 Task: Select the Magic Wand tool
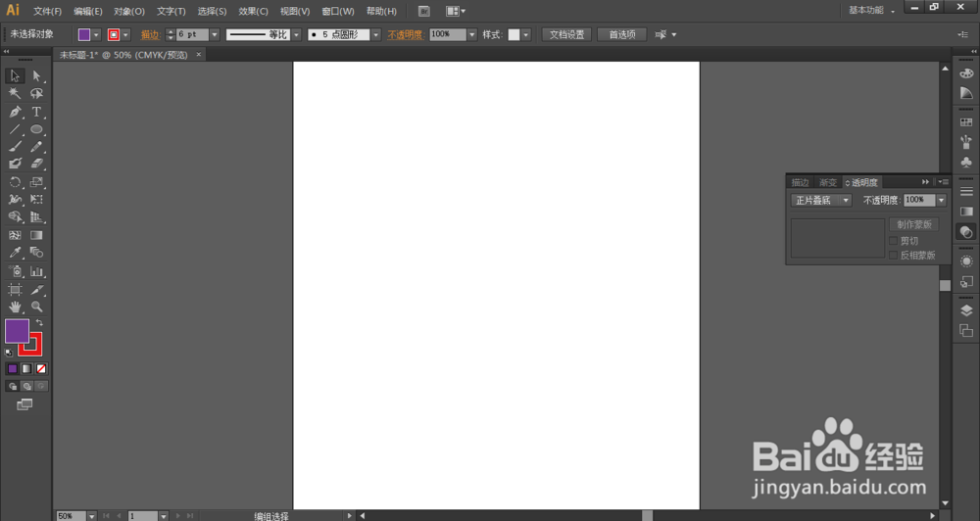coord(15,94)
